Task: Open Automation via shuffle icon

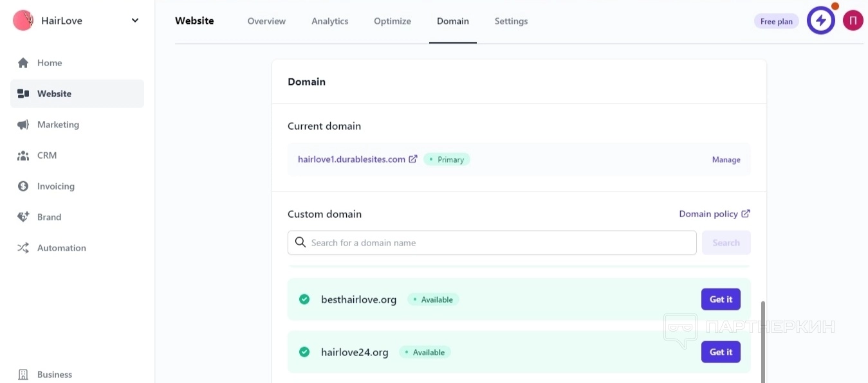Action: (x=23, y=248)
